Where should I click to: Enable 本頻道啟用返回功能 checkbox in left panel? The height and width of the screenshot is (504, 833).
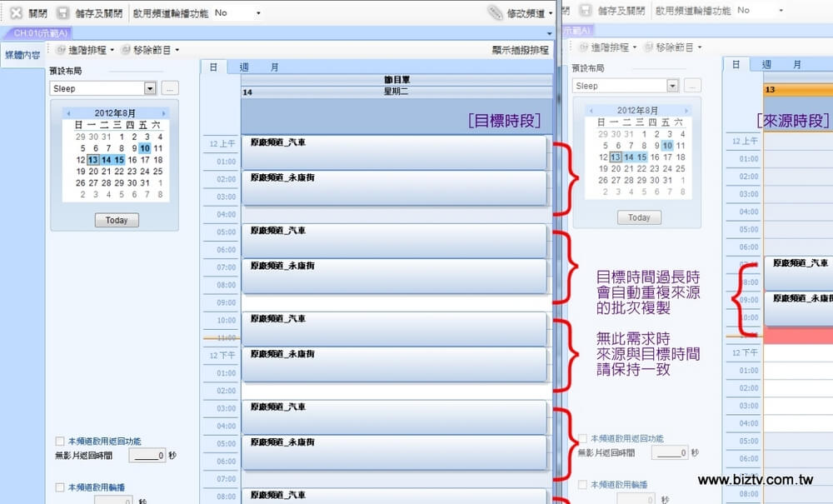(x=60, y=441)
